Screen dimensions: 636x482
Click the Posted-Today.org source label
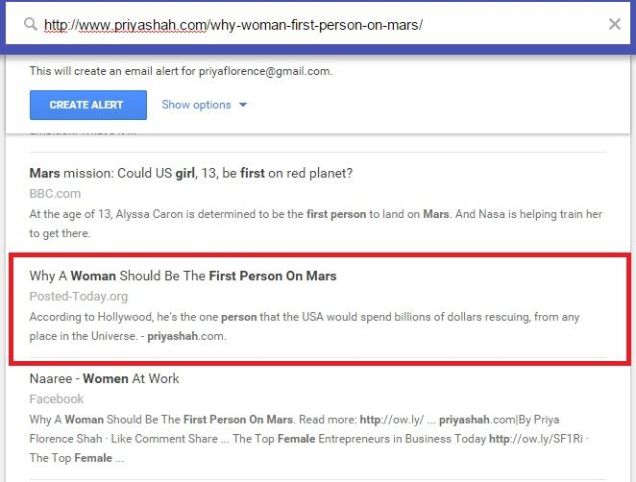pyautogui.click(x=79, y=297)
